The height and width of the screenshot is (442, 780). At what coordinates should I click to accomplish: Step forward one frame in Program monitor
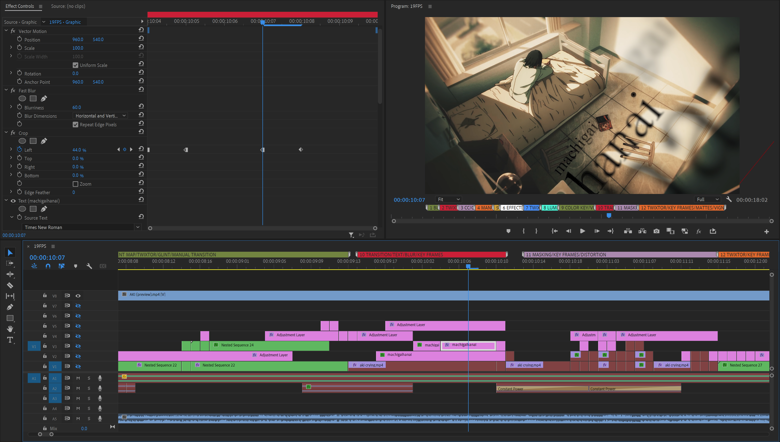[596, 231]
